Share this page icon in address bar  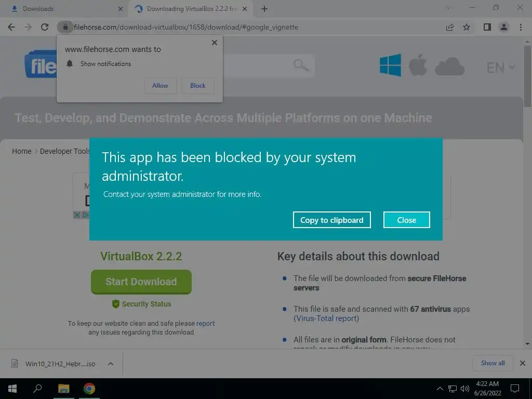(450, 27)
